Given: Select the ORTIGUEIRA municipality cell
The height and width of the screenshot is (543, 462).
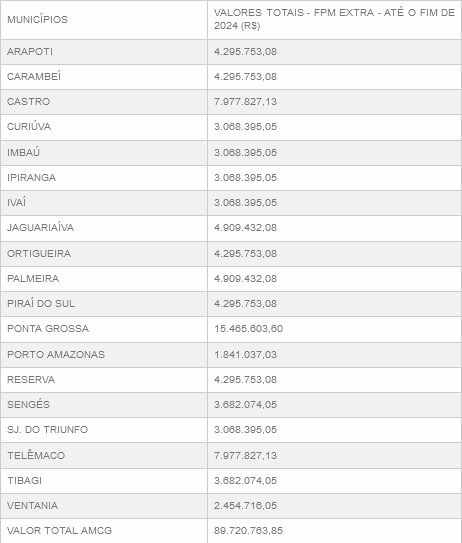Looking at the screenshot, I should (104, 253).
